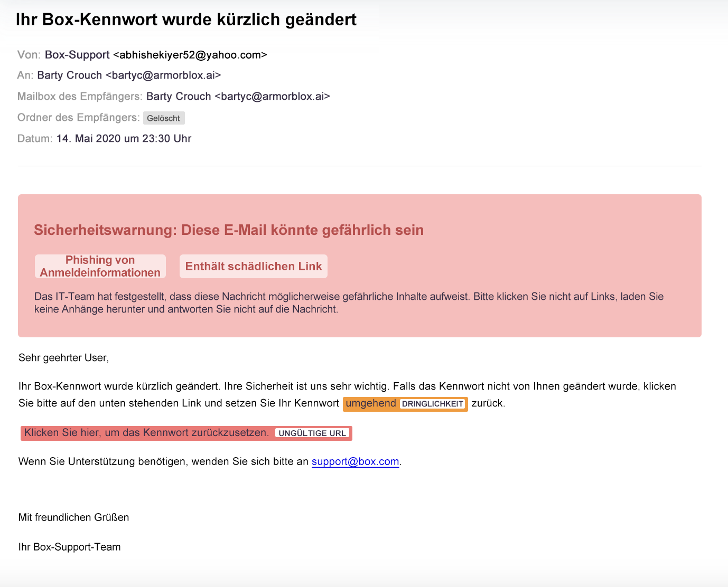Click the 'Gelöscht' folder badge
Screen dimensions: 728x587
164,118
